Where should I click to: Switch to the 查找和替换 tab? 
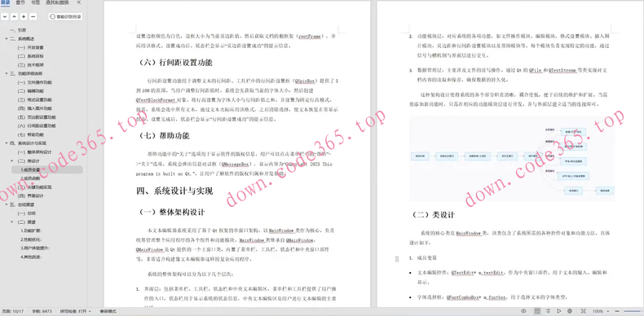tap(58, 2)
